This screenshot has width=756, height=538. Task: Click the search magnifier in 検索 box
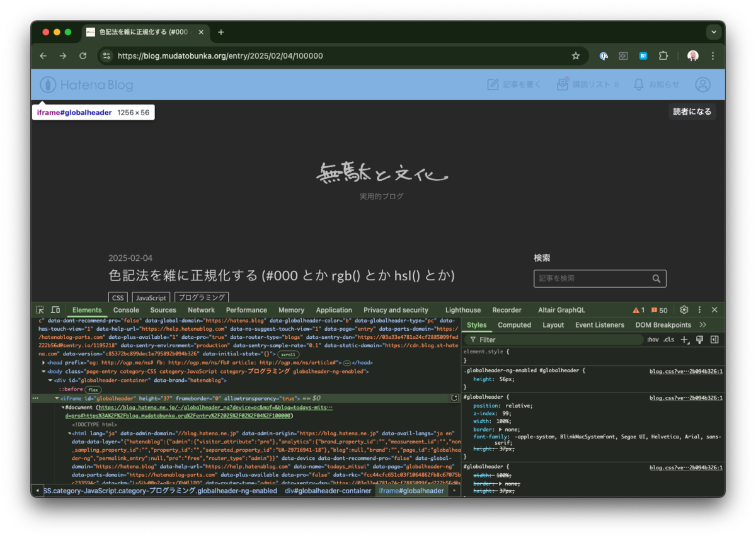pyautogui.click(x=656, y=278)
